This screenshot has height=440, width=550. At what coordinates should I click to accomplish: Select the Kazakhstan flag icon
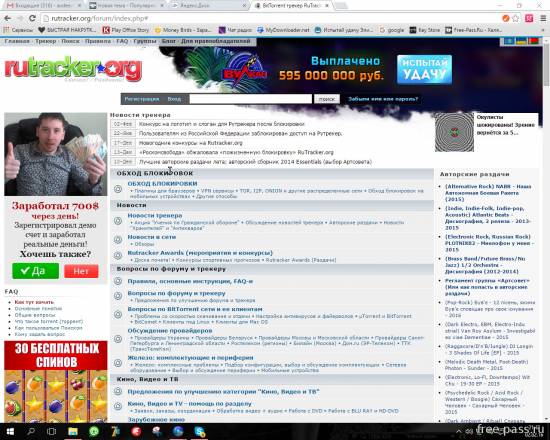509,41
